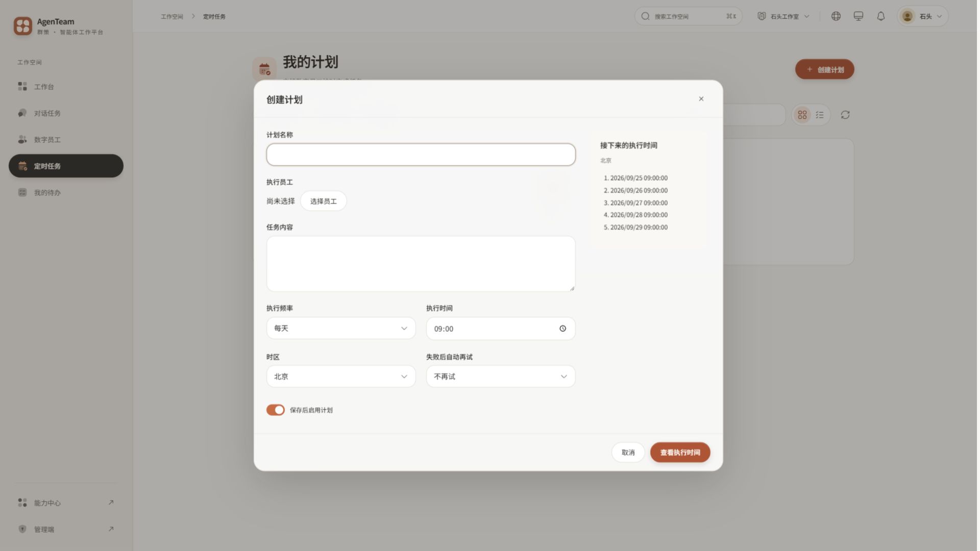Viewport: 980px width, 551px height.
Task: Click the globe language icon
Action: point(836,16)
